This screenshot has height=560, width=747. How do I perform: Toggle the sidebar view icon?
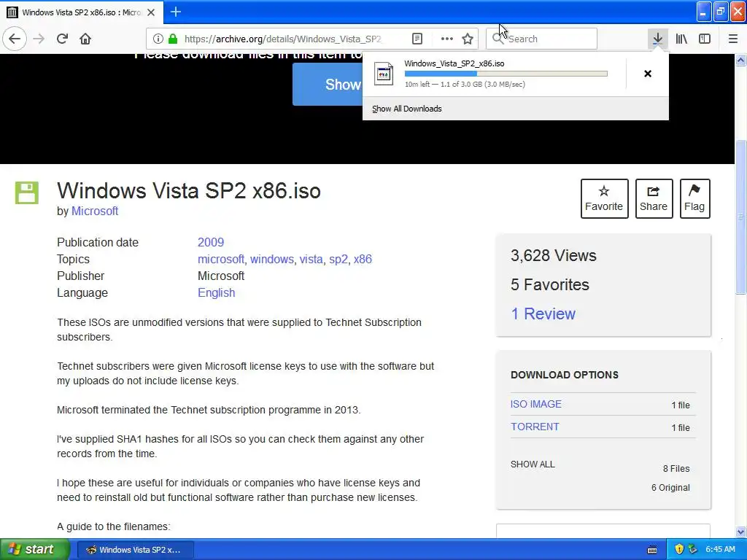pos(705,39)
